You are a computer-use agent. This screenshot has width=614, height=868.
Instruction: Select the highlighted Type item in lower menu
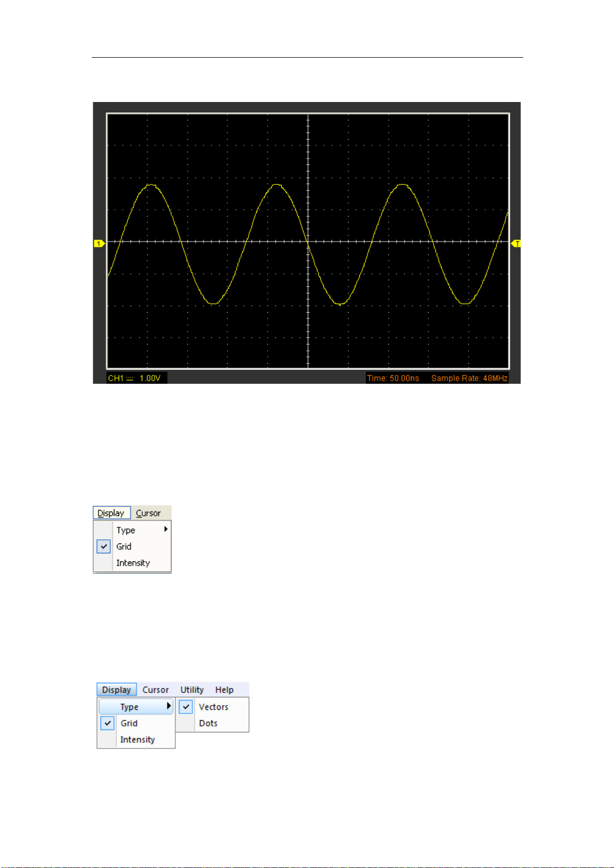[x=136, y=707]
